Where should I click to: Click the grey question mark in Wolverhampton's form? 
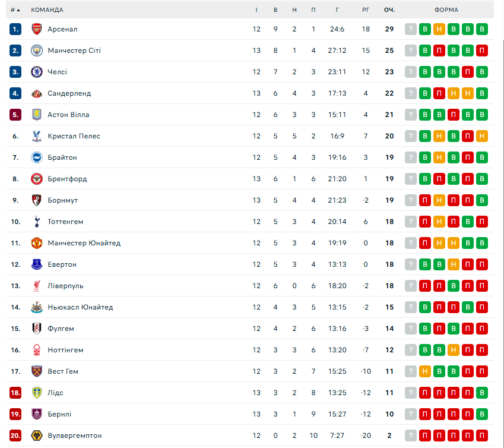point(411,436)
